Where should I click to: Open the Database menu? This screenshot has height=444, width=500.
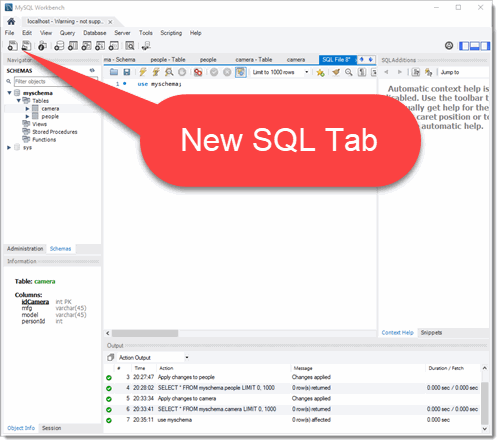(x=95, y=33)
